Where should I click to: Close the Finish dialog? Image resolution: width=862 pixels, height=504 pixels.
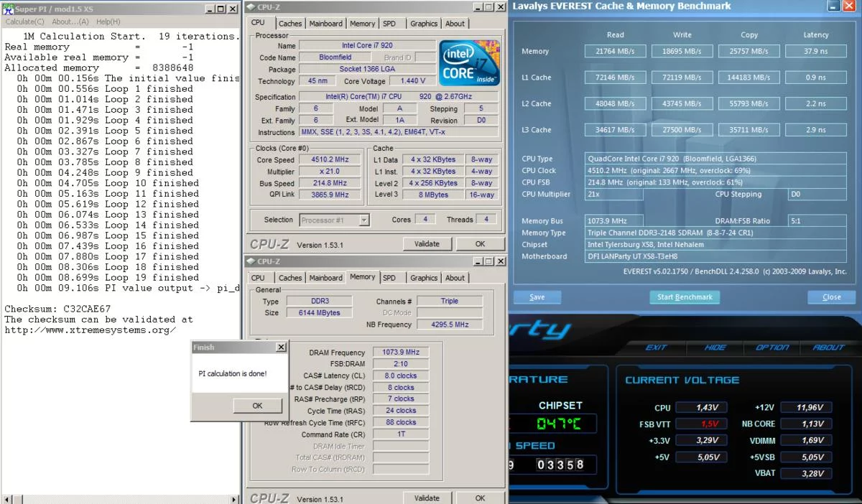pos(280,347)
